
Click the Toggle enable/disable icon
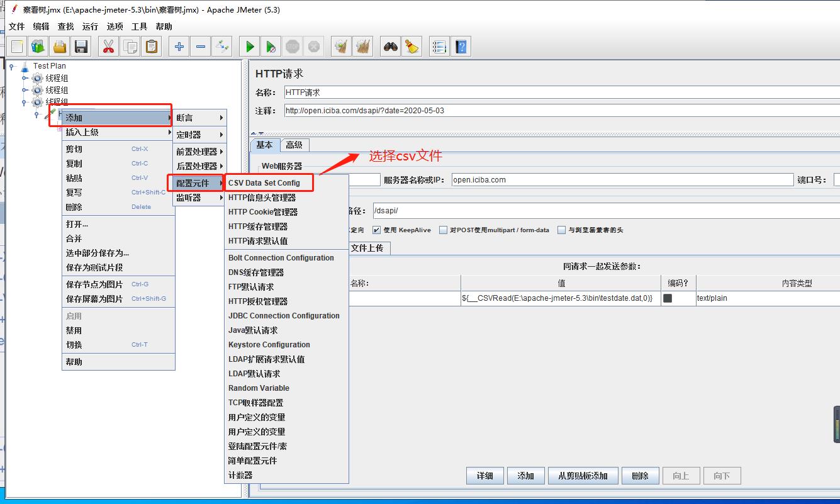click(222, 47)
